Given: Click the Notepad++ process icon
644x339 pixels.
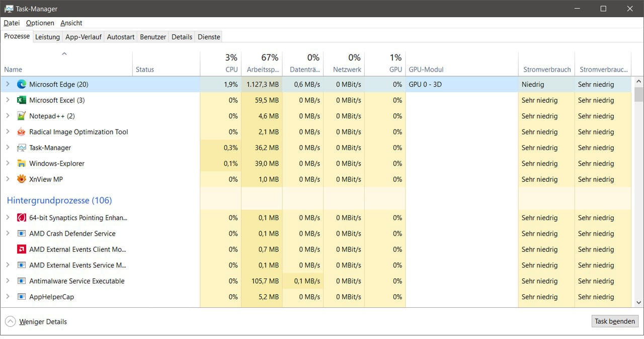Looking at the screenshot, I should tap(21, 116).
